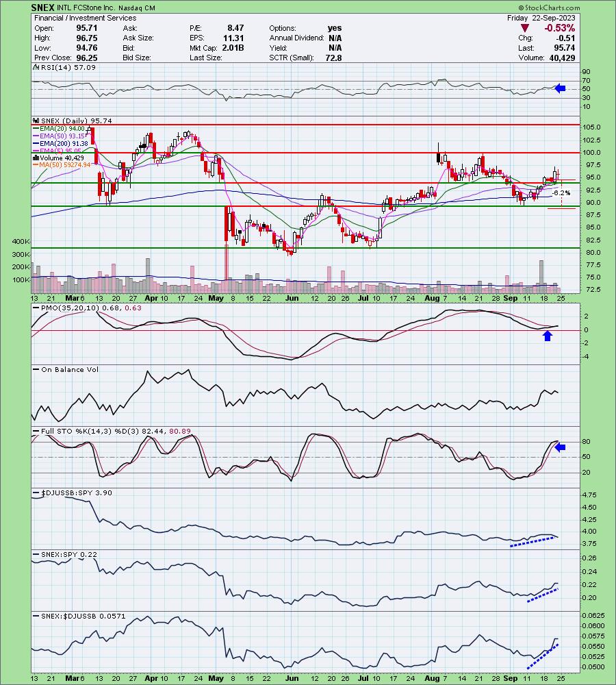Click the 105.0 price axis label
Image resolution: width=616 pixels, height=685 pixels.
[593, 127]
